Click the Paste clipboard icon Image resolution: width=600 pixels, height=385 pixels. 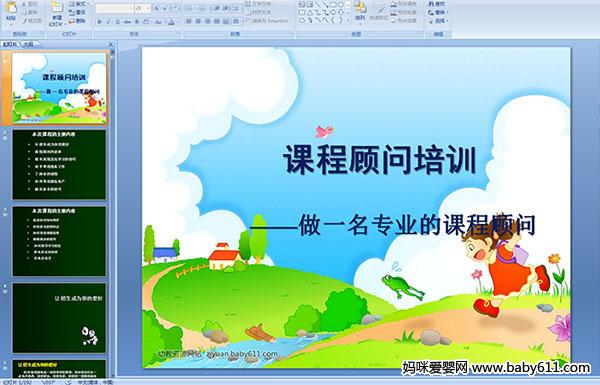(11, 8)
